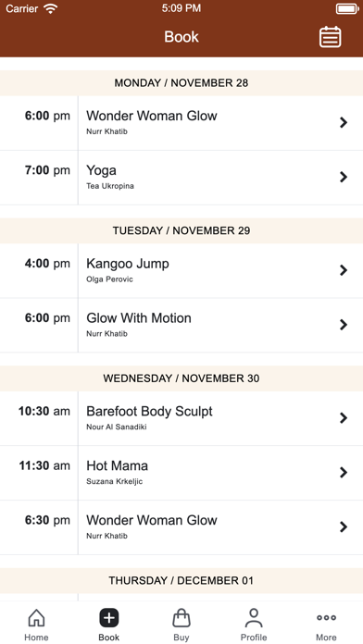Click the battery status icon
This screenshot has width=363, height=644.
pyautogui.click(x=347, y=8)
